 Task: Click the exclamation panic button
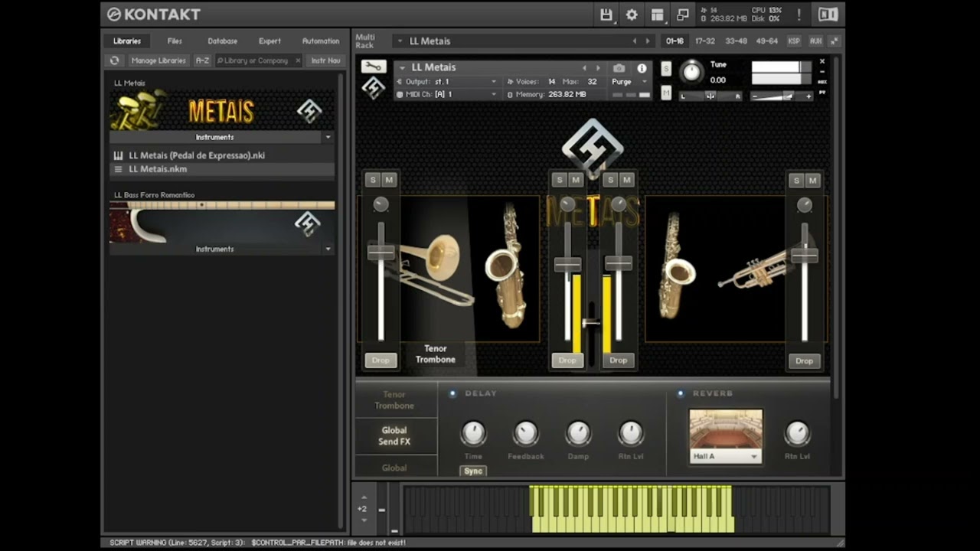(x=799, y=15)
